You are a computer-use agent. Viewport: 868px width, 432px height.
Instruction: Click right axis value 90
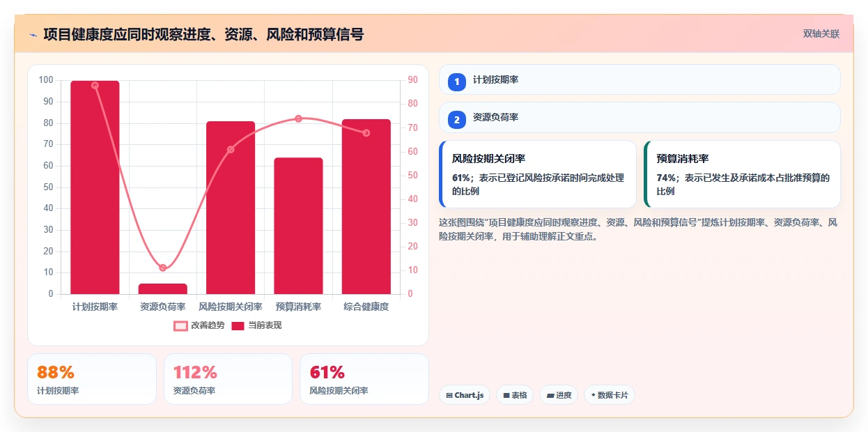click(x=412, y=80)
